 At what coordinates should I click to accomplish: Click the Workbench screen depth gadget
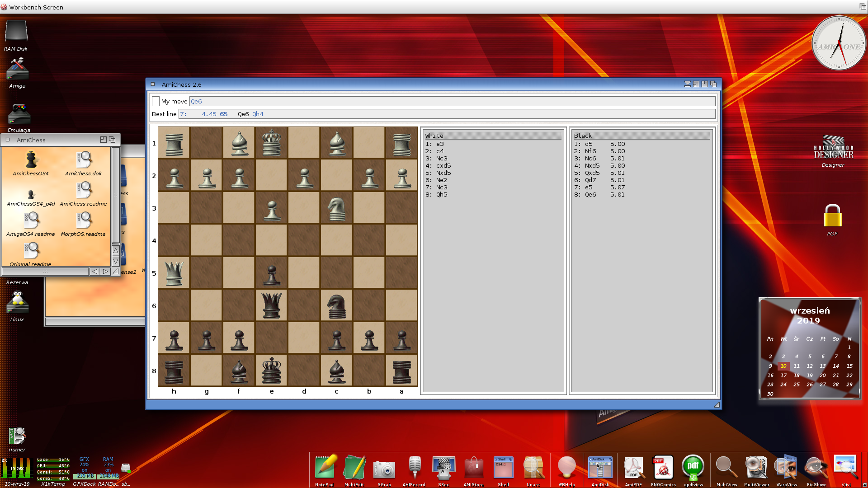click(x=862, y=6)
